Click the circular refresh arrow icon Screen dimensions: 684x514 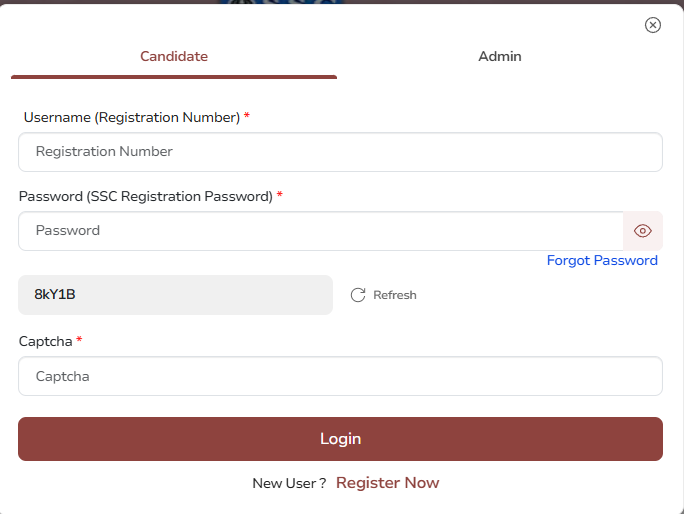[x=358, y=295]
